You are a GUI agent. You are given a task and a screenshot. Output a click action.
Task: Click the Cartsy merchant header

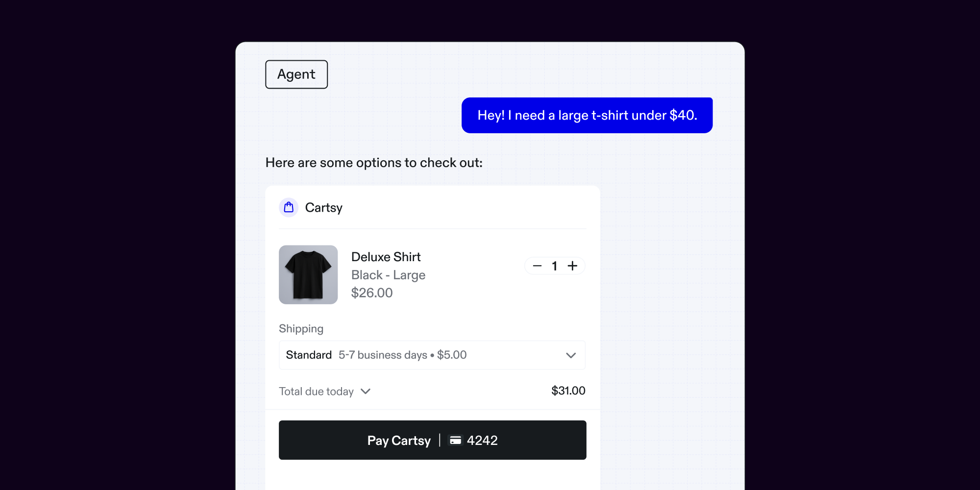(x=324, y=207)
